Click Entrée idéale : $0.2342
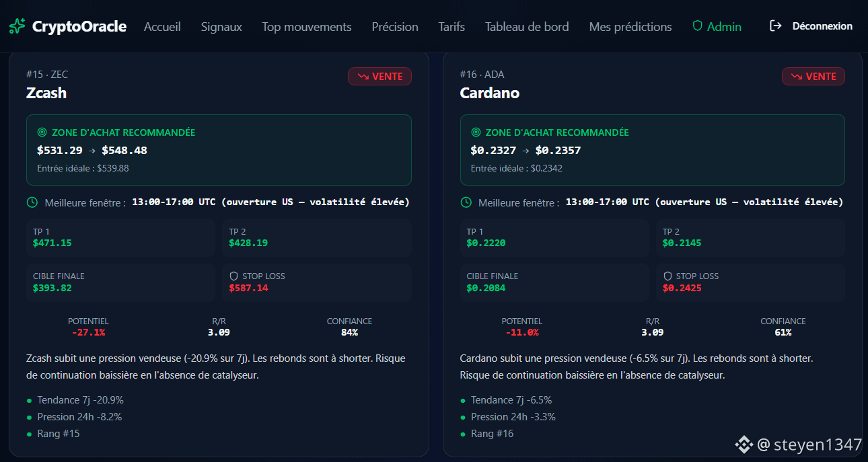The image size is (868, 462). 517,168
